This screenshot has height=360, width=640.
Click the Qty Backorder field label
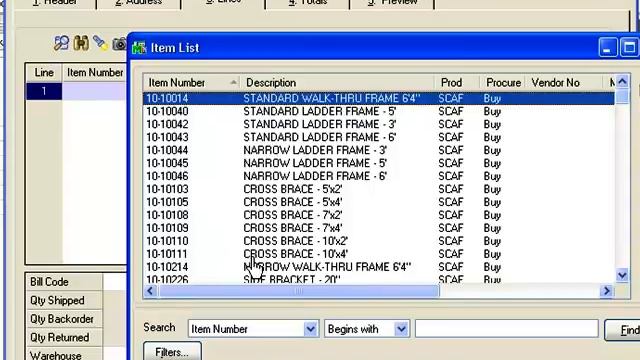pyautogui.click(x=62, y=319)
